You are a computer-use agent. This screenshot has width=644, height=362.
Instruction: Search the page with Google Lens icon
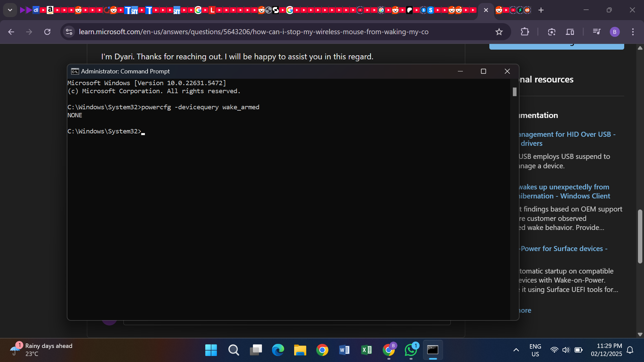pos(552,32)
